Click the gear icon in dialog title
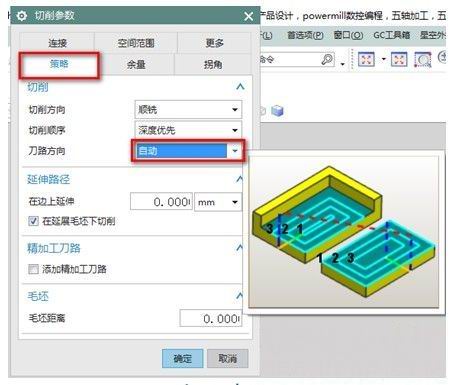Image resolution: width=456 pixels, height=385 pixels. [x=22, y=16]
